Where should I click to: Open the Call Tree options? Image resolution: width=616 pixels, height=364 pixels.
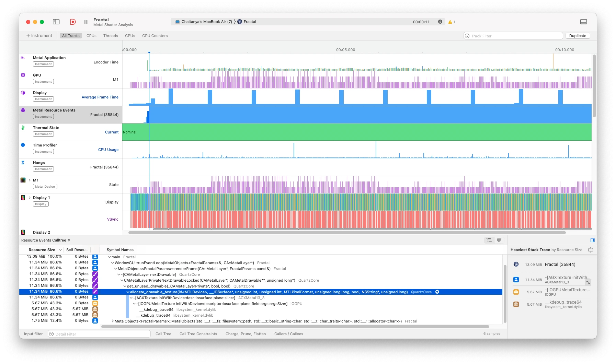point(163,334)
